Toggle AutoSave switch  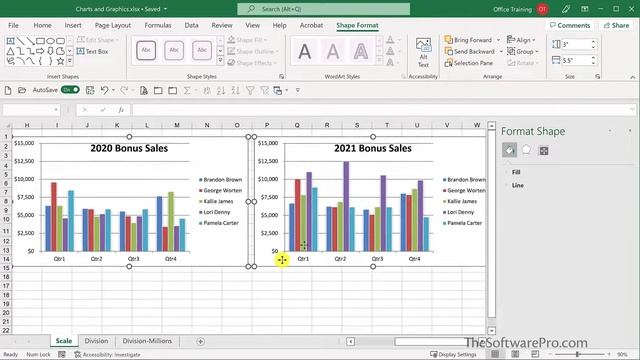click(70, 90)
